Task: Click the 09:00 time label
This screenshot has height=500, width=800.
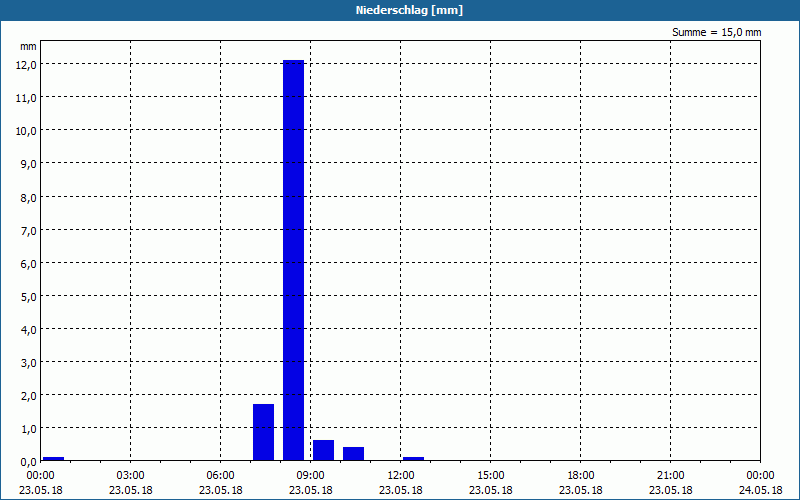Action: tap(310, 476)
